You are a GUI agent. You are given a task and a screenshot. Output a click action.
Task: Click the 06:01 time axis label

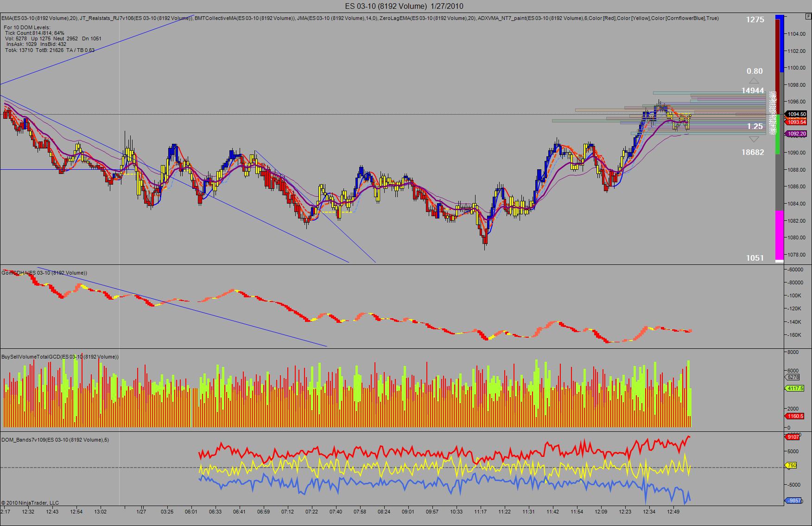191,512
